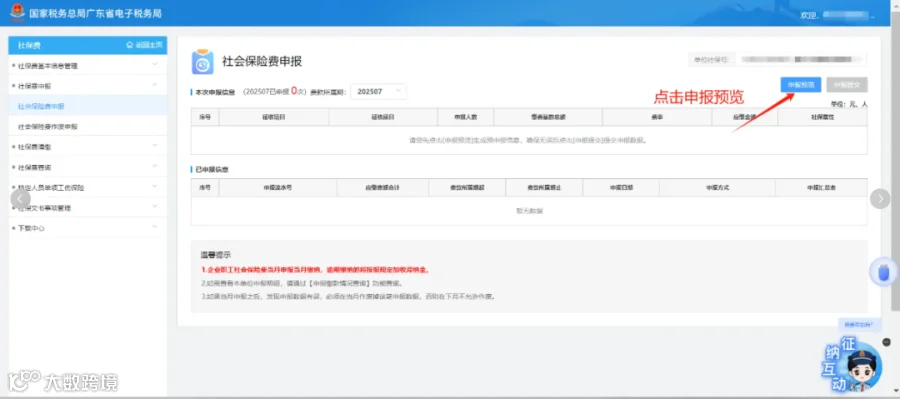Click the 申报汇总表 column header

point(821,188)
